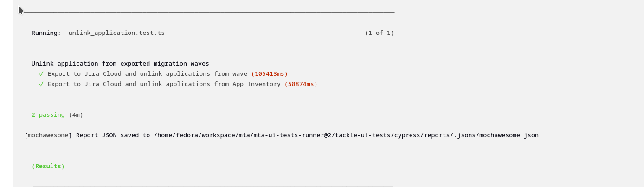Image resolution: width=644 pixels, height=187 pixels.
Task: Click the (1 of 1) spec counter
Action: (x=379, y=33)
